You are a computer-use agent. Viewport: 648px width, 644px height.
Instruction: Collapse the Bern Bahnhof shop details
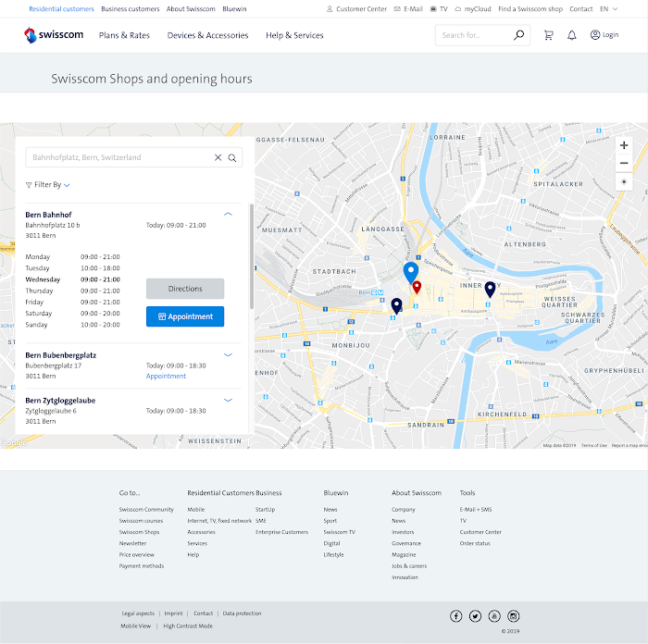[x=228, y=214]
